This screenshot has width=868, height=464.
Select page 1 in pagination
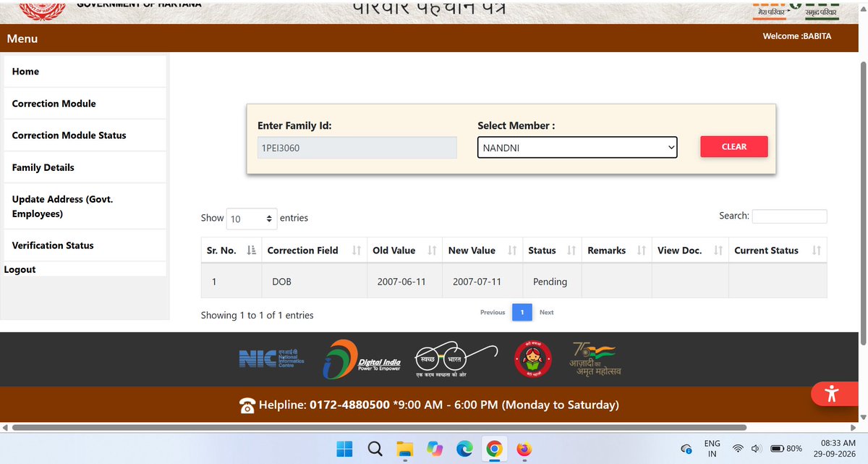coord(522,312)
